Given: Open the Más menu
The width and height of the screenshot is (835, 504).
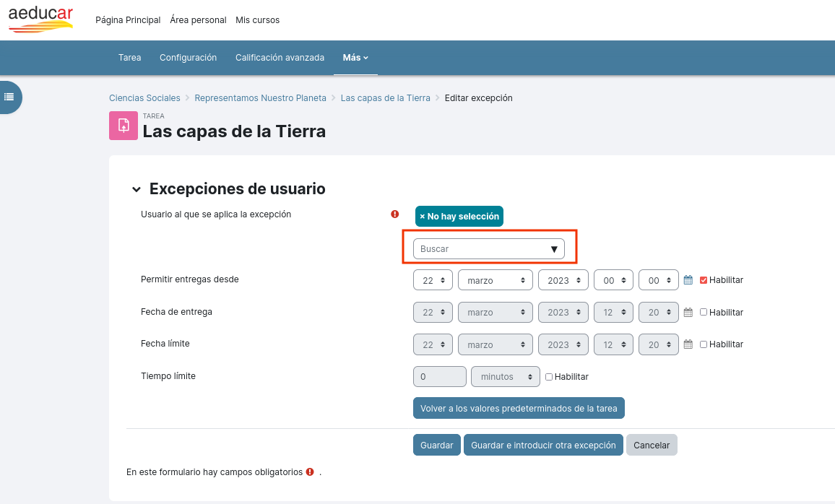Looking at the screenshot, I should (x=355, y=58).
